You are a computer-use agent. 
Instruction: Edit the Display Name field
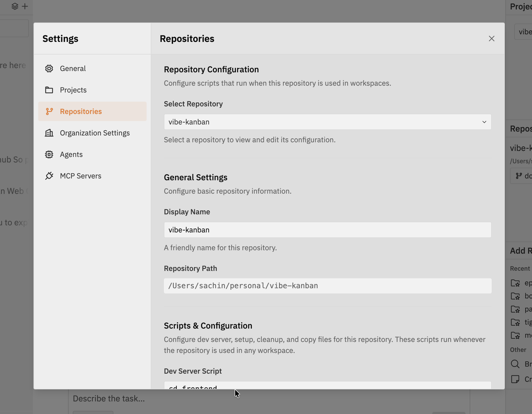coord(327,230)
